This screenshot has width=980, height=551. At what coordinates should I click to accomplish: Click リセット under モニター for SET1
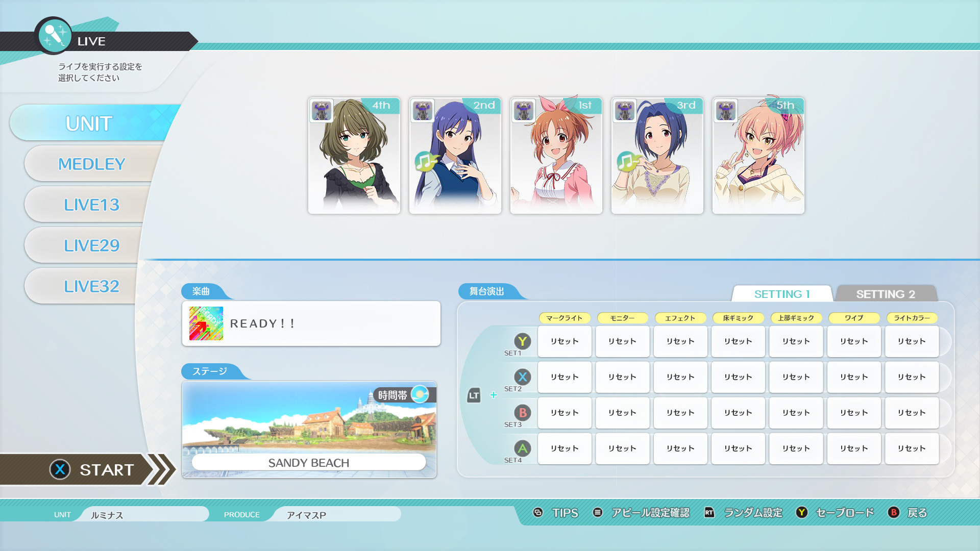coord(622,341)
